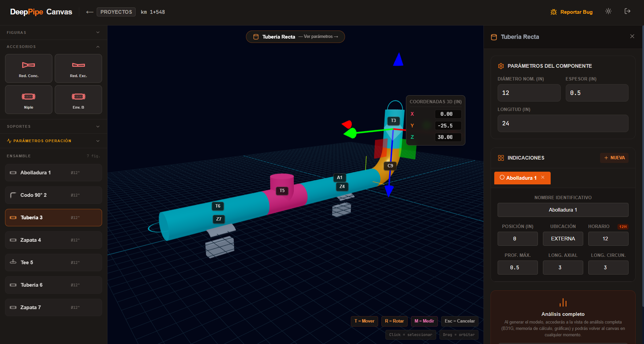Select the T6 pipe label
This screenshot has height=344, width=644.
pos(218,206)
